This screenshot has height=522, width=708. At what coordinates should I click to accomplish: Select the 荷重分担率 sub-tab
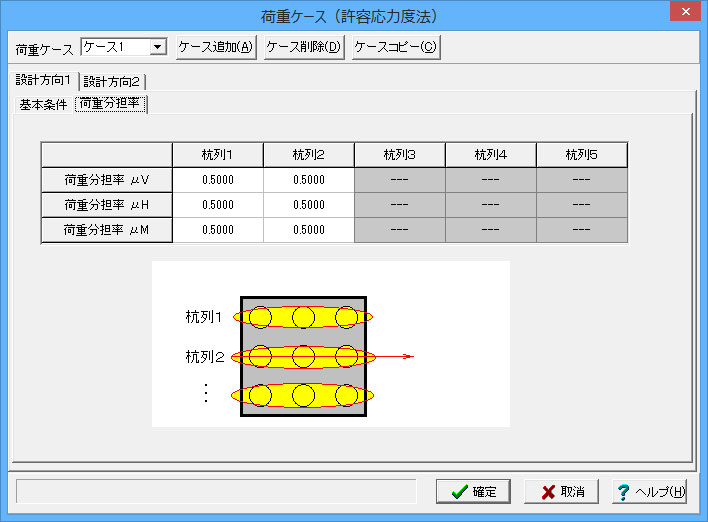click(110, 104)
